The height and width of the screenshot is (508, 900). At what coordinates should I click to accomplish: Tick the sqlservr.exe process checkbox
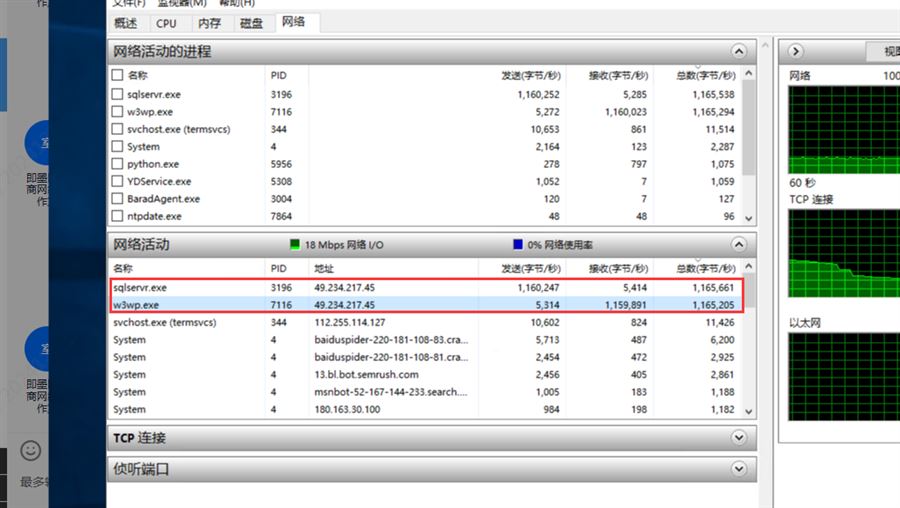click(118, 94)
